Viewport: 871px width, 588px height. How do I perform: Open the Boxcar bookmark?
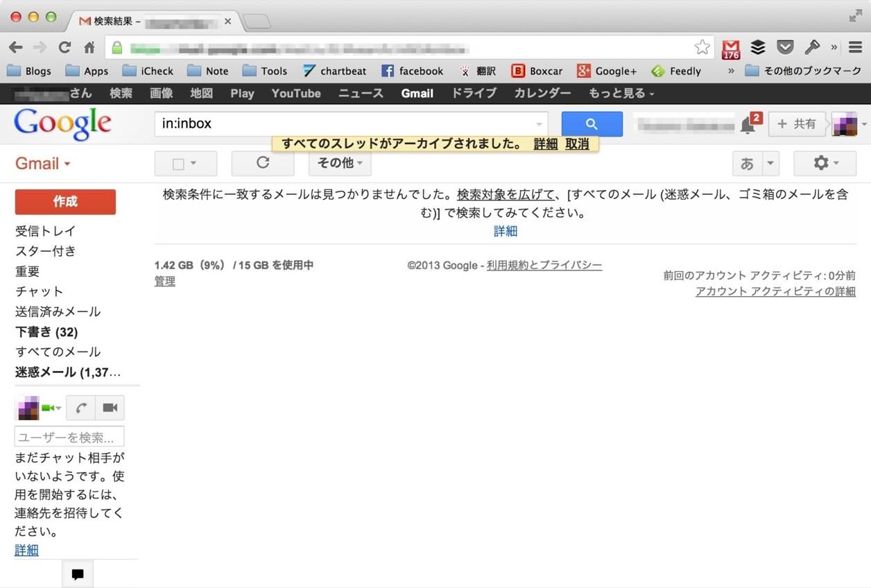(x=537, y=71)
